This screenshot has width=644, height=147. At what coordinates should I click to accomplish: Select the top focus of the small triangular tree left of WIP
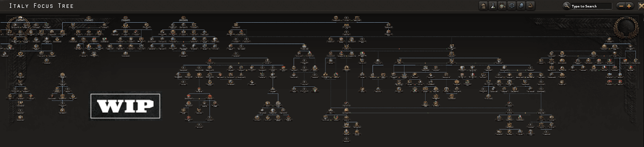click(62, 75)
